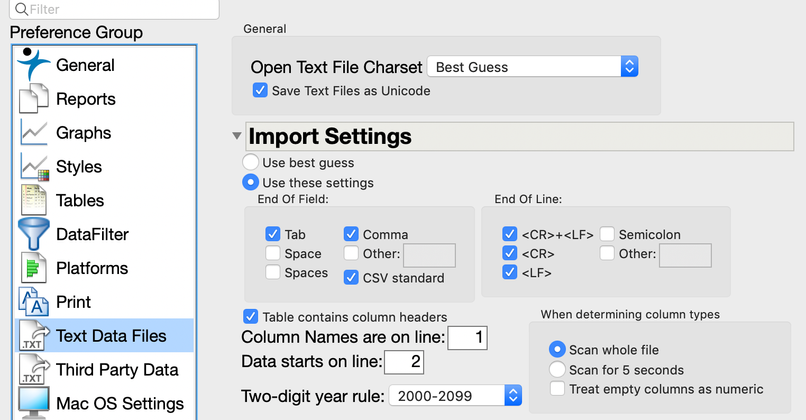Enable the Semicolon end of line option
Image resolution: width=806 pixels, height=420 pixels.
607,235
